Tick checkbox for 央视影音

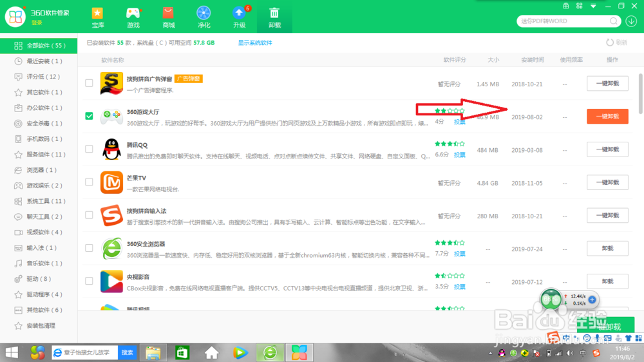(89, 281)
